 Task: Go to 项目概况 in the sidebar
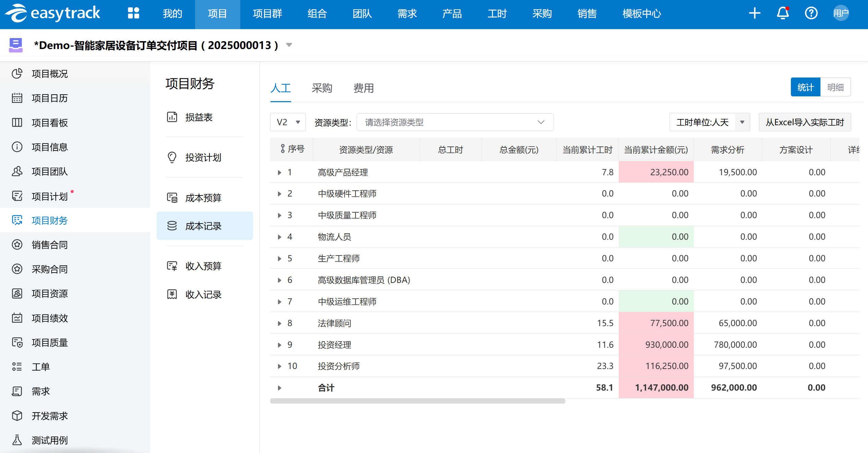[x=49, y=74]
